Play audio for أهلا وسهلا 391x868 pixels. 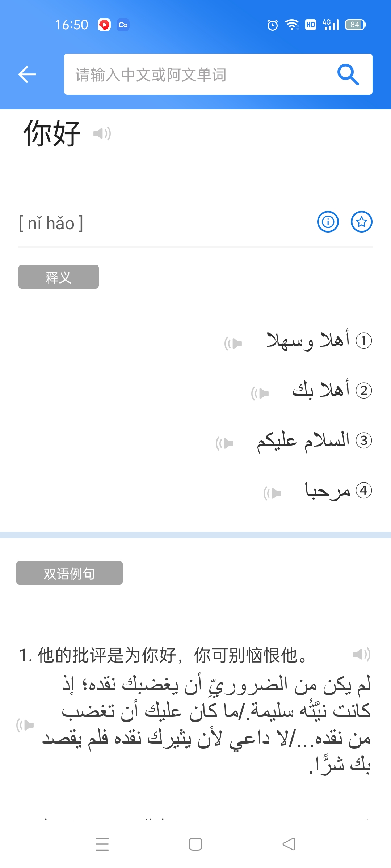pyautogui.click(x=233, y=343)
